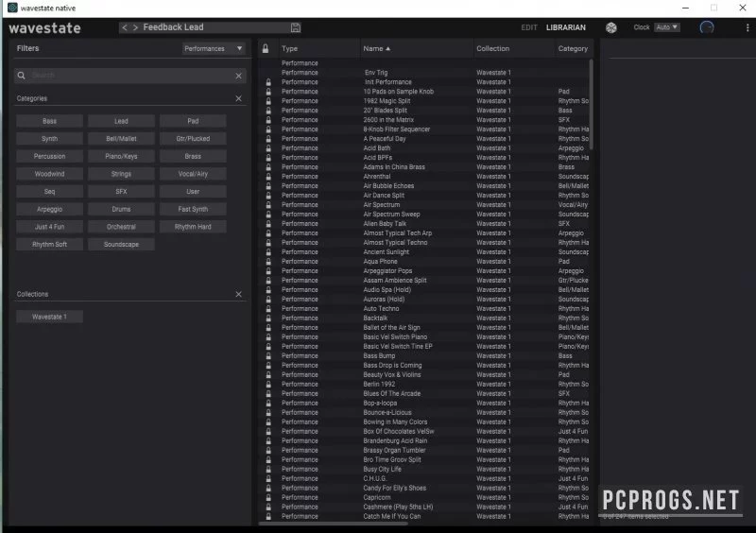This screenshot has width=756, height=533.
Task: Filter by Soundscape category
Action: [x=121, y=245]
